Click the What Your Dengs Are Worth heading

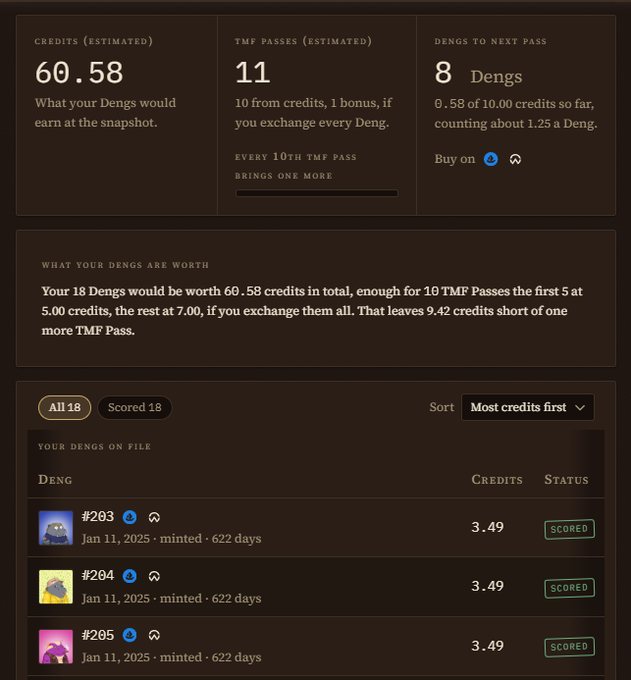125,265
